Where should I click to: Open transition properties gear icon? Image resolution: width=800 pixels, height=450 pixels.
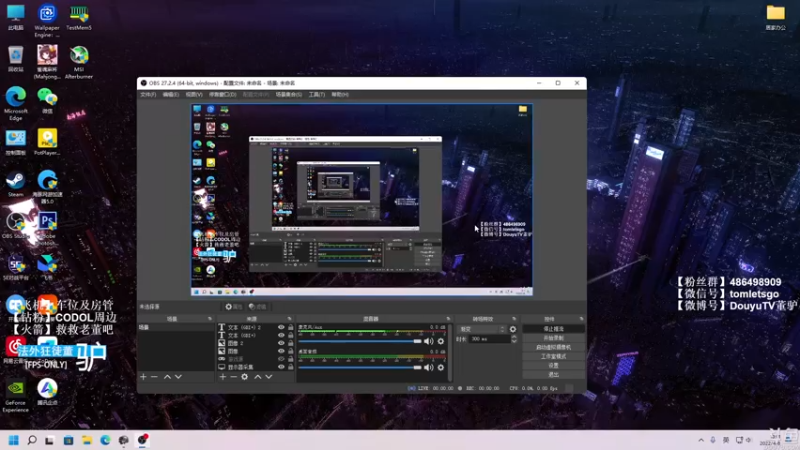pos(513,329)
